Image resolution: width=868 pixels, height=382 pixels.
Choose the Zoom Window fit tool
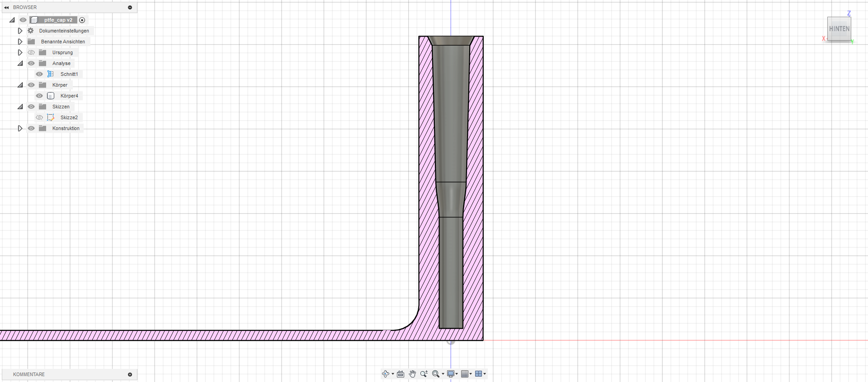(x=436, y=374)
